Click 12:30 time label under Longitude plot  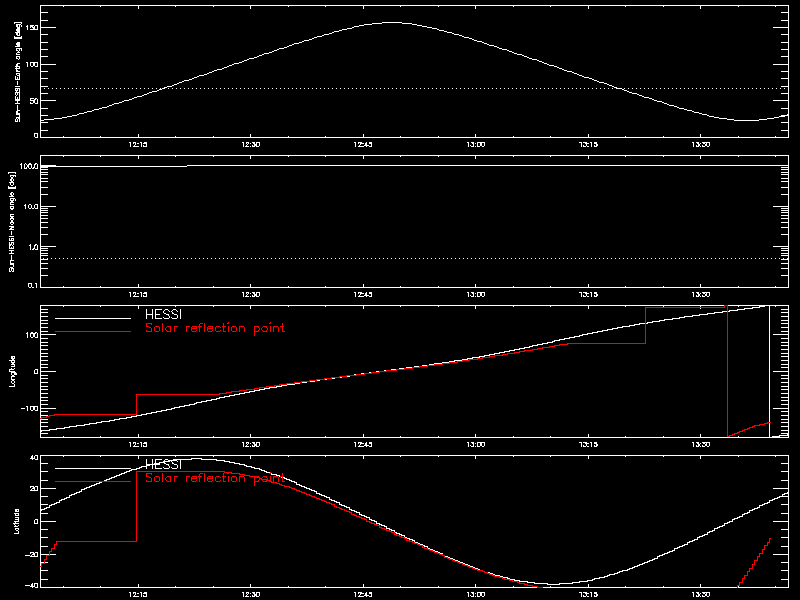click(x=251, y=444)
